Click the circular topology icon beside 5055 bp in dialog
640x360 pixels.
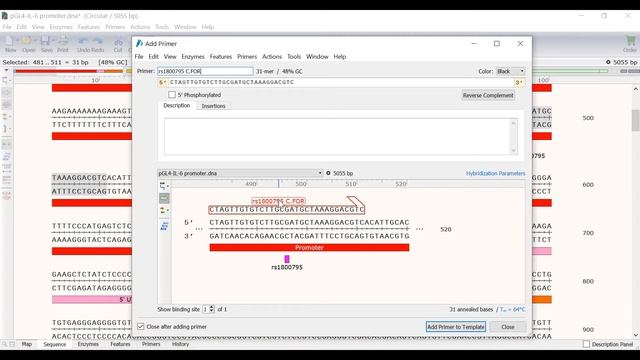(328, 173)
